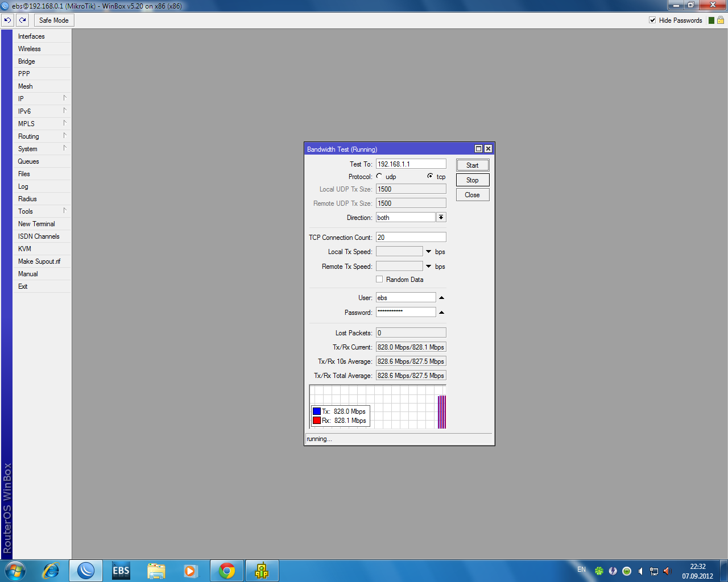Click the green connection indicator square
The height and width of the screenshot is (582, 728).
[712, 20]
